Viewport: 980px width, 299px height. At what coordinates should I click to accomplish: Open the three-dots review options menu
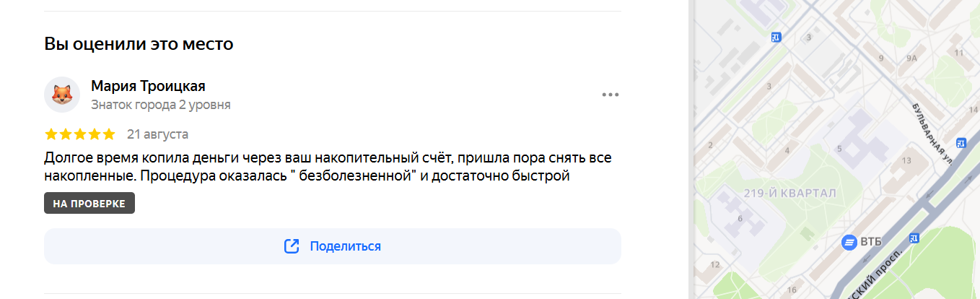click(611, 95)
